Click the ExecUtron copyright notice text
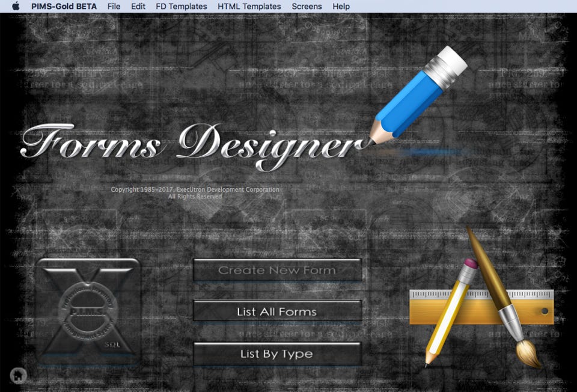Screen dimensions: 577x392 click(195, 193)
